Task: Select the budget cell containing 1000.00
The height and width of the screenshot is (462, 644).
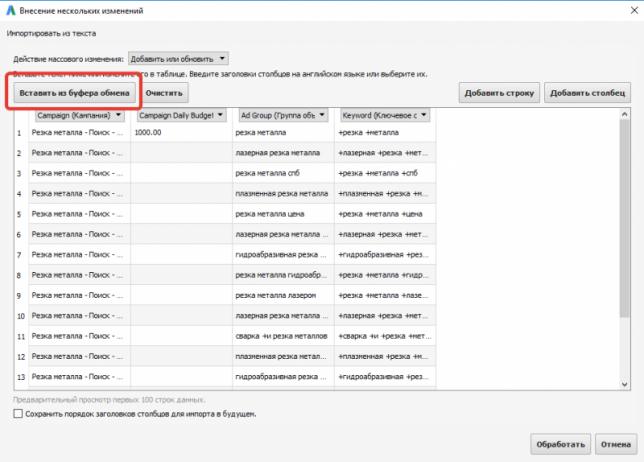Action: [181, 132]
